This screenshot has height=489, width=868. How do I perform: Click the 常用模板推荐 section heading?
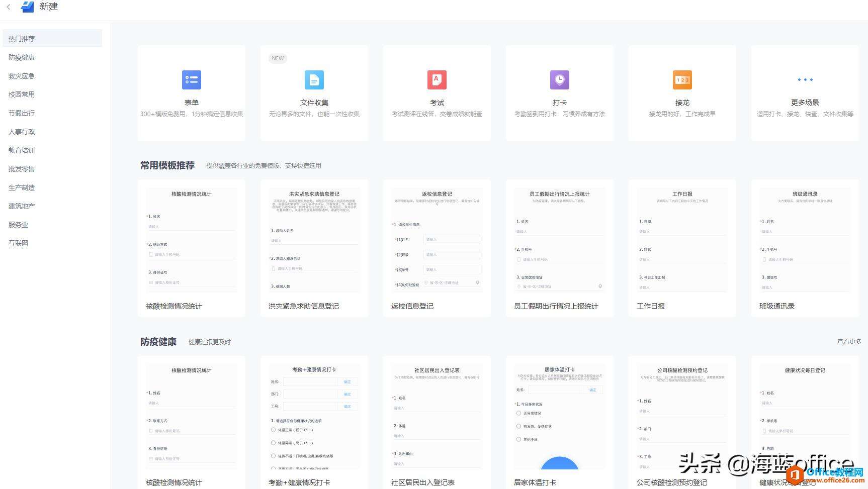[167, 165]
